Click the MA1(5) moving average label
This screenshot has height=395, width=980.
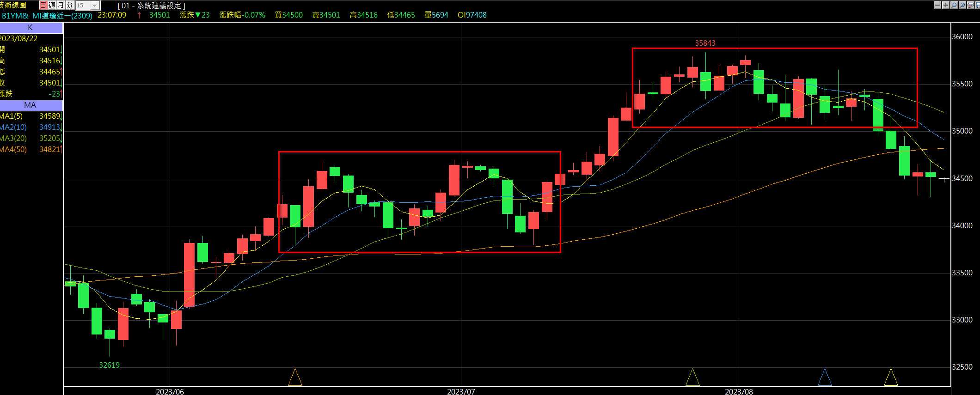(12, 116)
